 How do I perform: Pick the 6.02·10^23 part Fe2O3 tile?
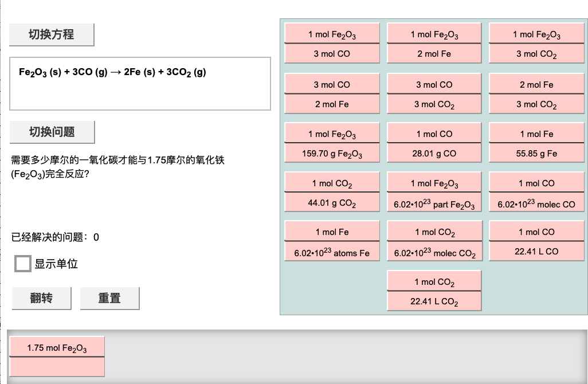[434, 192]
